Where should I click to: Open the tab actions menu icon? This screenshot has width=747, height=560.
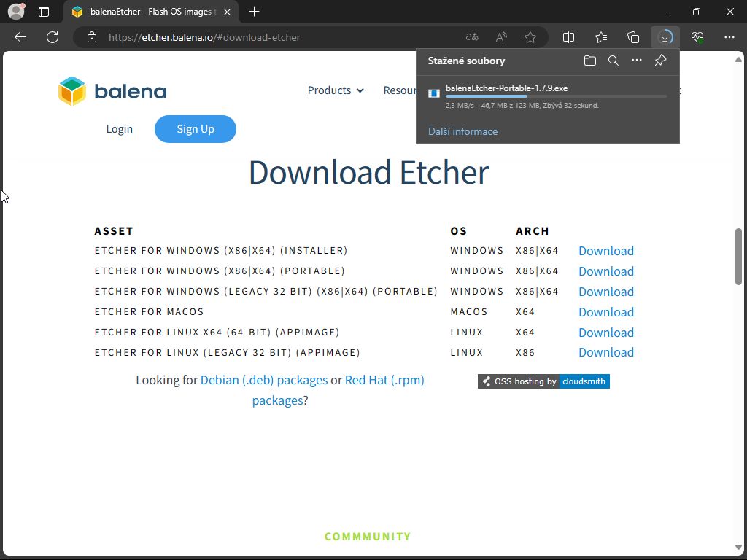point(44,12)
